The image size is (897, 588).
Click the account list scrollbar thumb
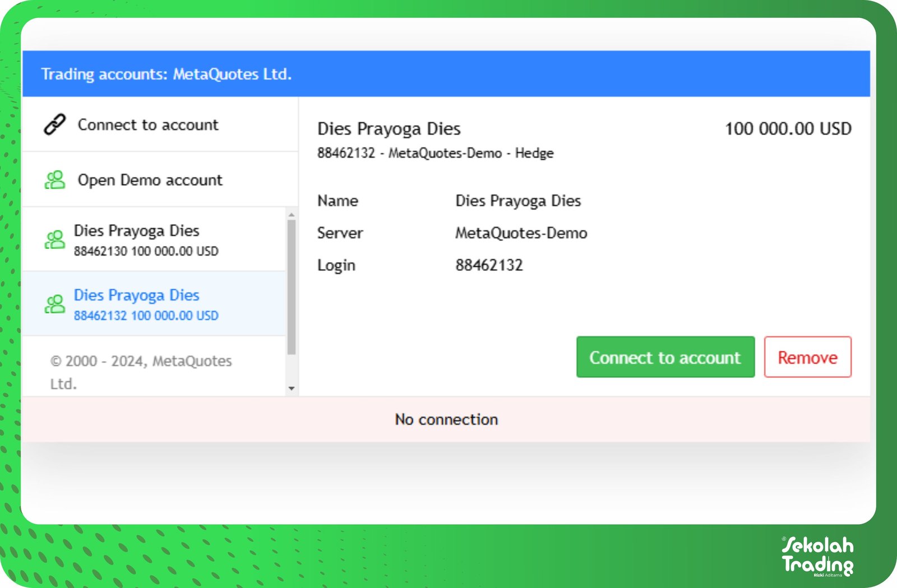tap(292, 287)
